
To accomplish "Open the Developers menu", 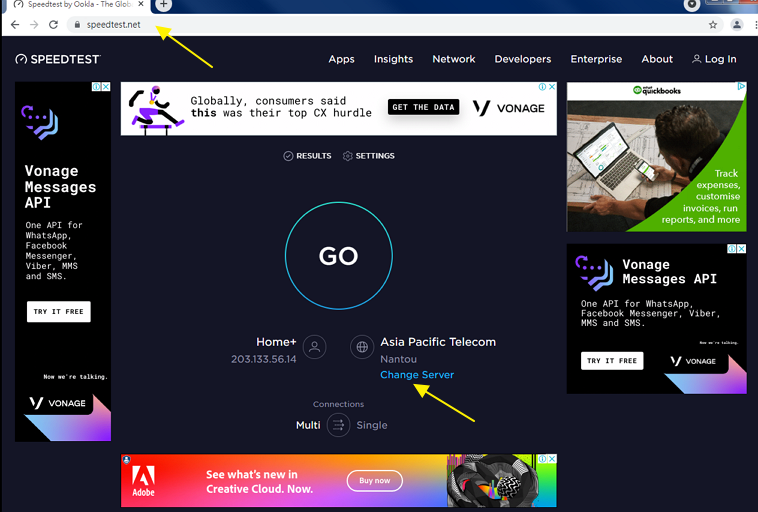I will click(x=523, y=59).
